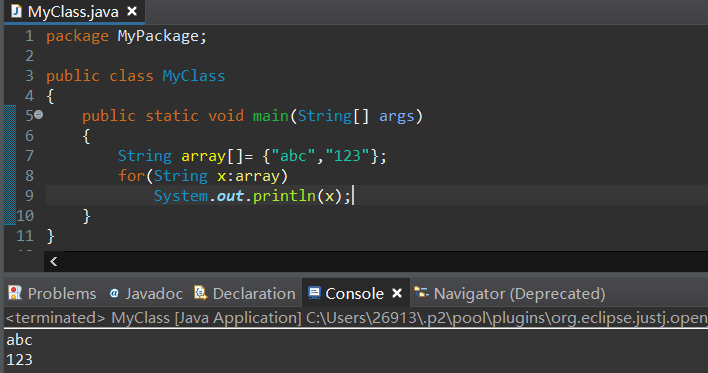Click line number 11 in the gutter
This screenshot has height=373, width=708.
(25, 236)
